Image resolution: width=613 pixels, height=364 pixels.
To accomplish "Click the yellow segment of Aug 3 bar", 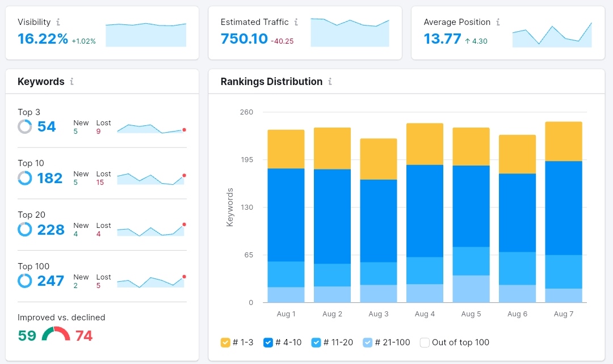I will click(379, 159).
